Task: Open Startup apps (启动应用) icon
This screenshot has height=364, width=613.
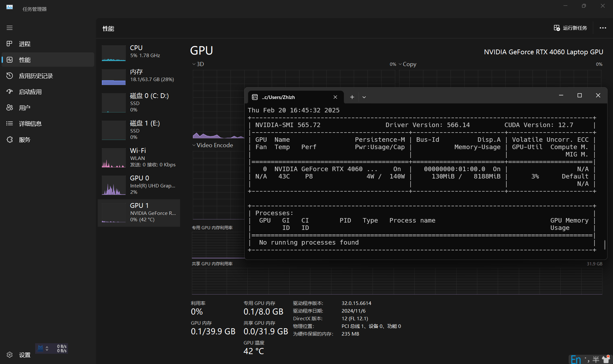Action: click(10, 92)
